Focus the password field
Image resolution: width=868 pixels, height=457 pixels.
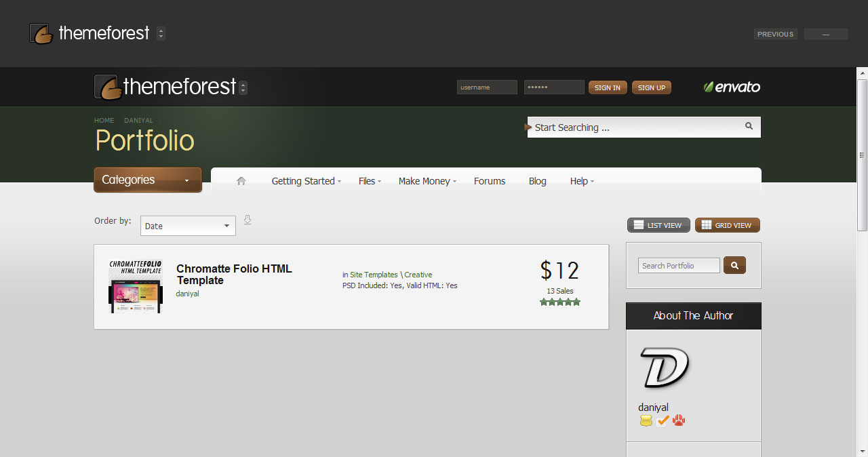coord(554,87)
